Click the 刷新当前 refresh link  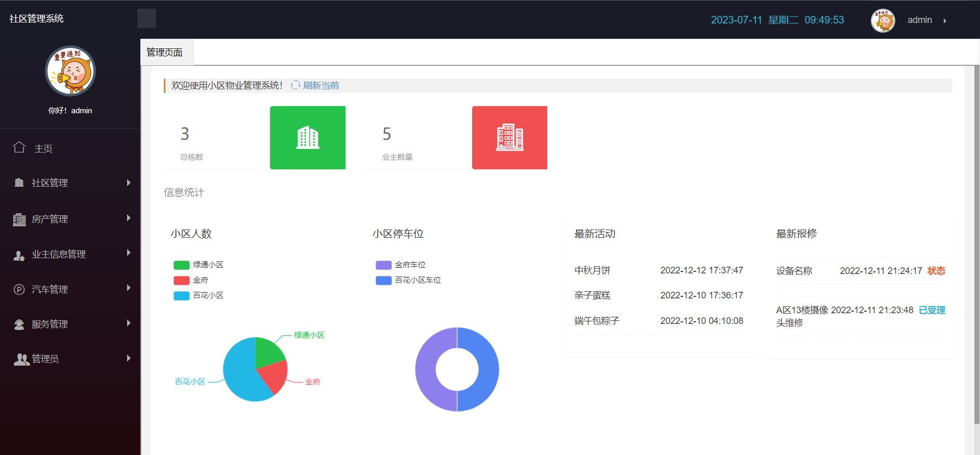321,85
